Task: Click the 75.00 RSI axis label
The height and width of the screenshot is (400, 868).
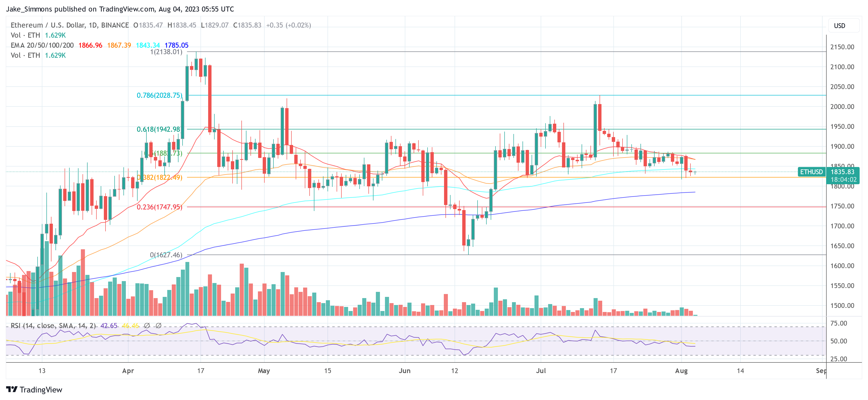Action: coord(839,323)
